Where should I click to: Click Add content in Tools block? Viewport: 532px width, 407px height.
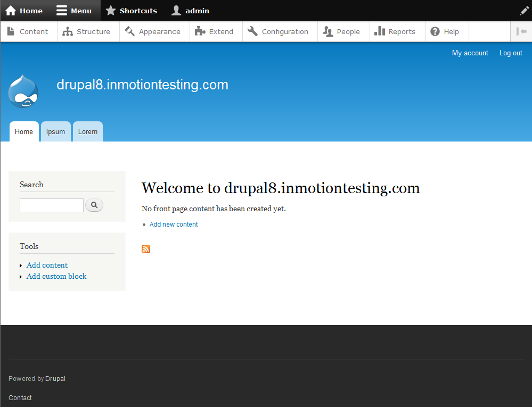[x=47, y=265]
